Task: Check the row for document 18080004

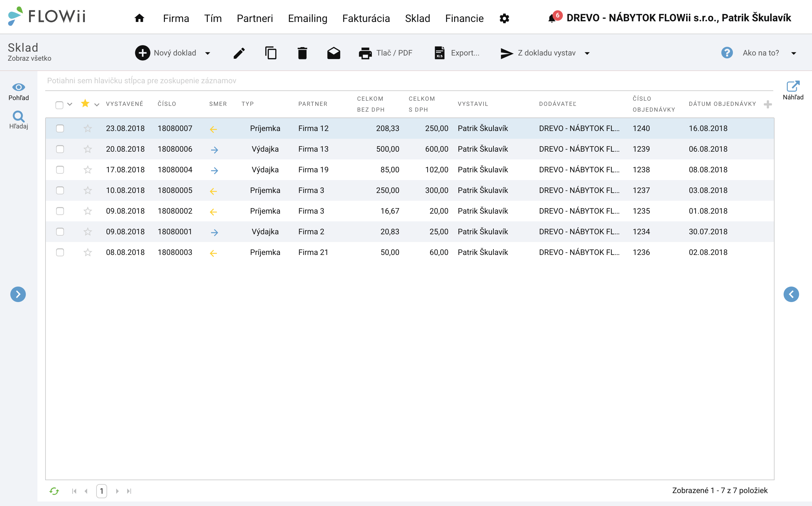Action: click(x=60, y=170)
